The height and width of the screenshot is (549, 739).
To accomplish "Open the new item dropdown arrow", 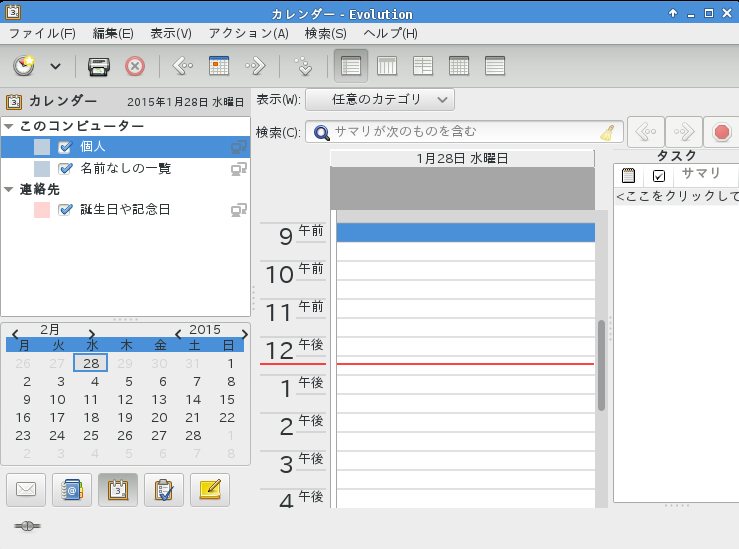I will click(x=55, y=67).
